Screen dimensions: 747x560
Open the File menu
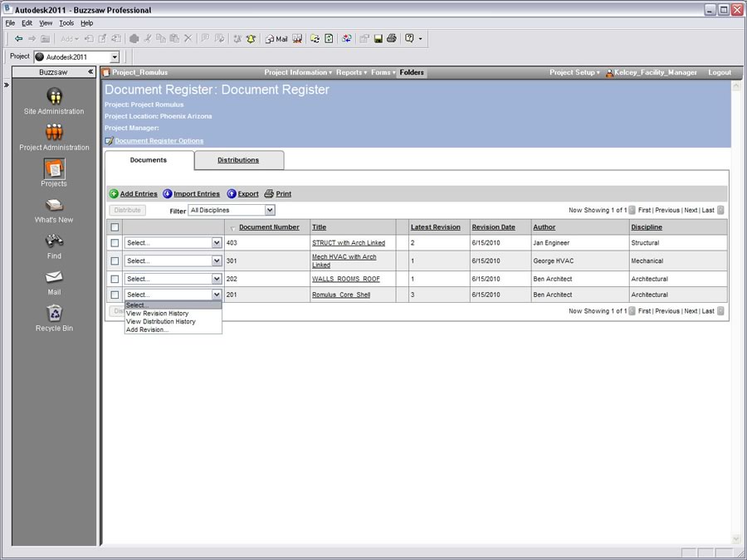pos(10,23)
